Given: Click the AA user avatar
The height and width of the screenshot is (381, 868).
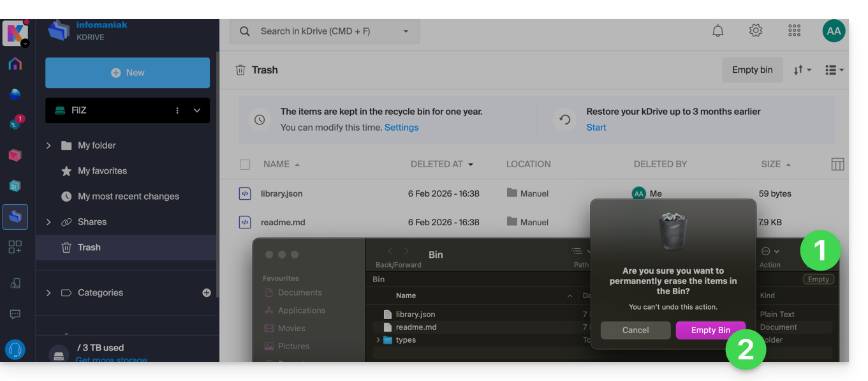Looking at the screenshot, I should tap(834, 31).
